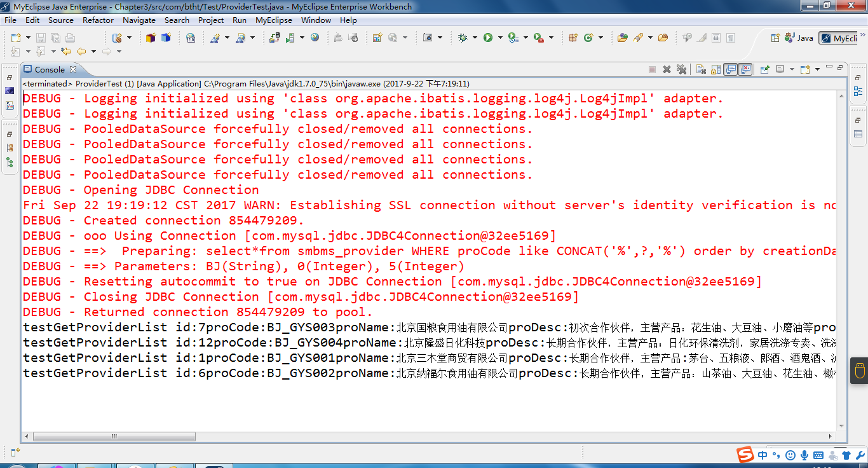Click the Remove Launch console X icon

[x=667, y=69]
